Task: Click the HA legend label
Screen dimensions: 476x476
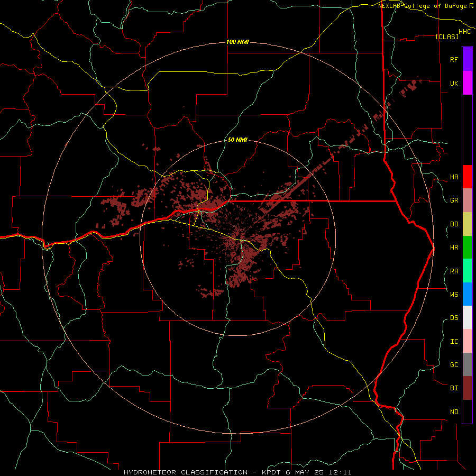Action: tap(454, 177)
